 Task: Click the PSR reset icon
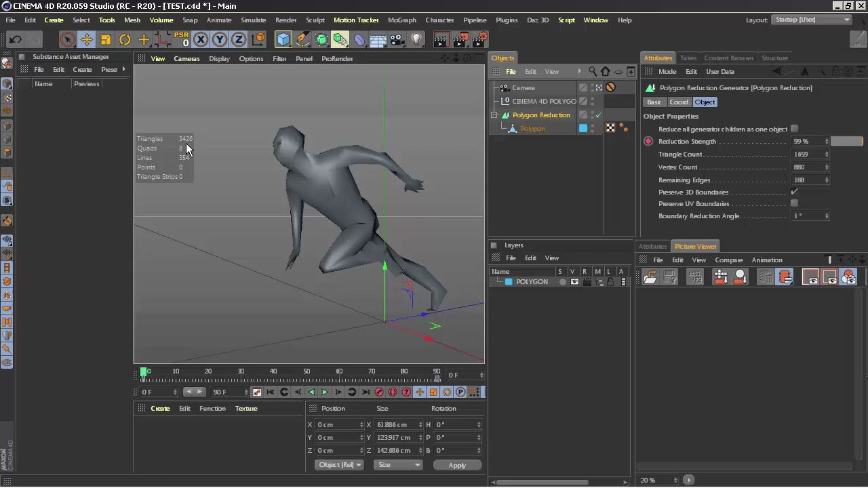pyautogui.click(x=181, y=39)
